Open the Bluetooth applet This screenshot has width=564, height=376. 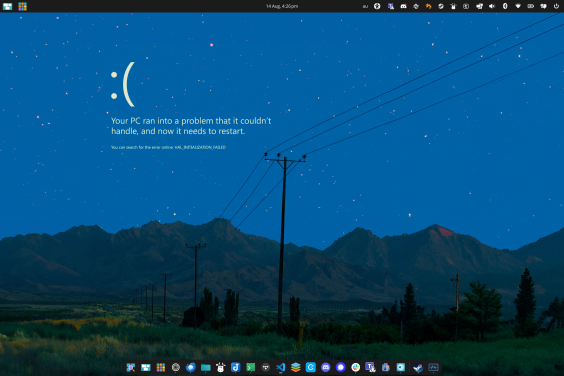pyautogui.click(x=505, y=6)
